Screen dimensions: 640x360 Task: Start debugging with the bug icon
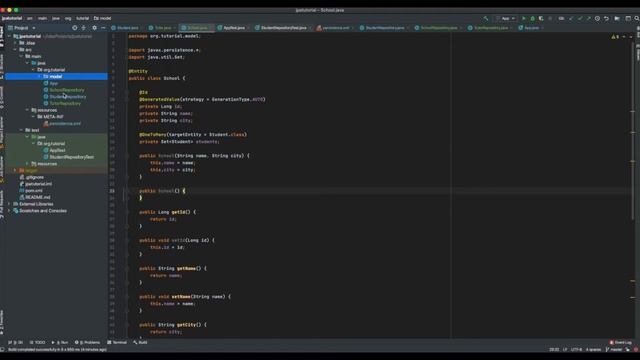click(532, 18)
